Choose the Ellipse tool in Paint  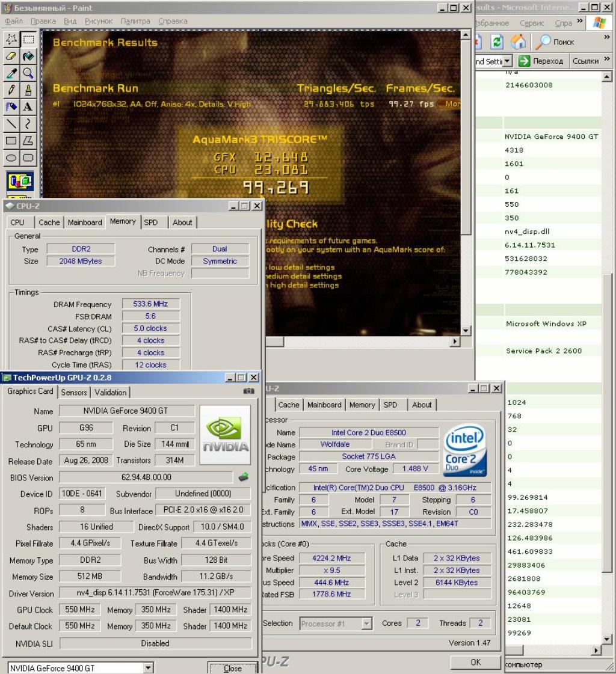(11, 158)
